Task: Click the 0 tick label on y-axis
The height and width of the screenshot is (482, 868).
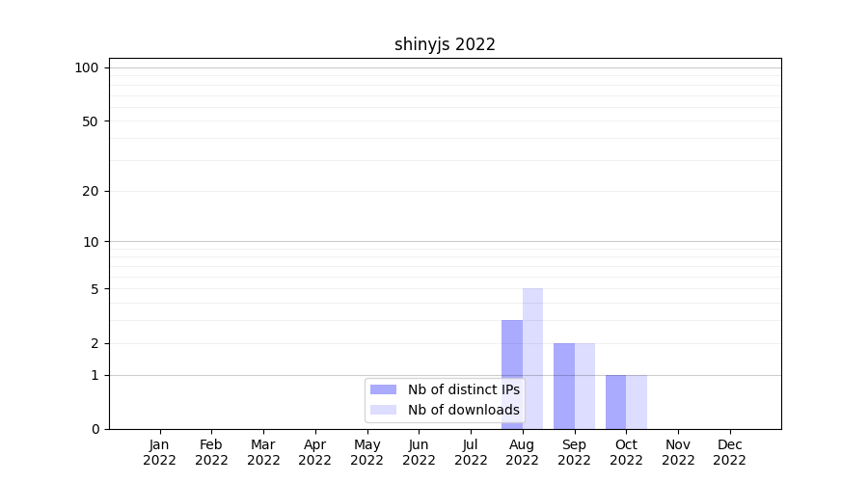Action: (x=95, y=429)
